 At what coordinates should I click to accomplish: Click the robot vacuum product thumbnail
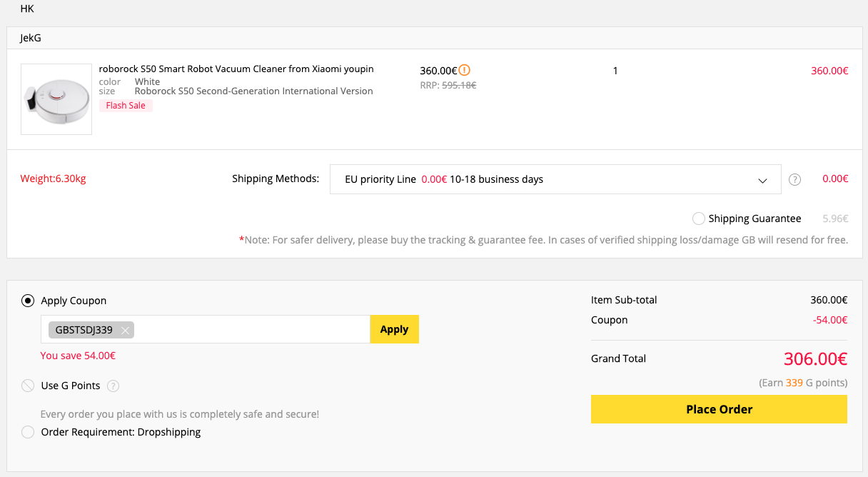56,99
